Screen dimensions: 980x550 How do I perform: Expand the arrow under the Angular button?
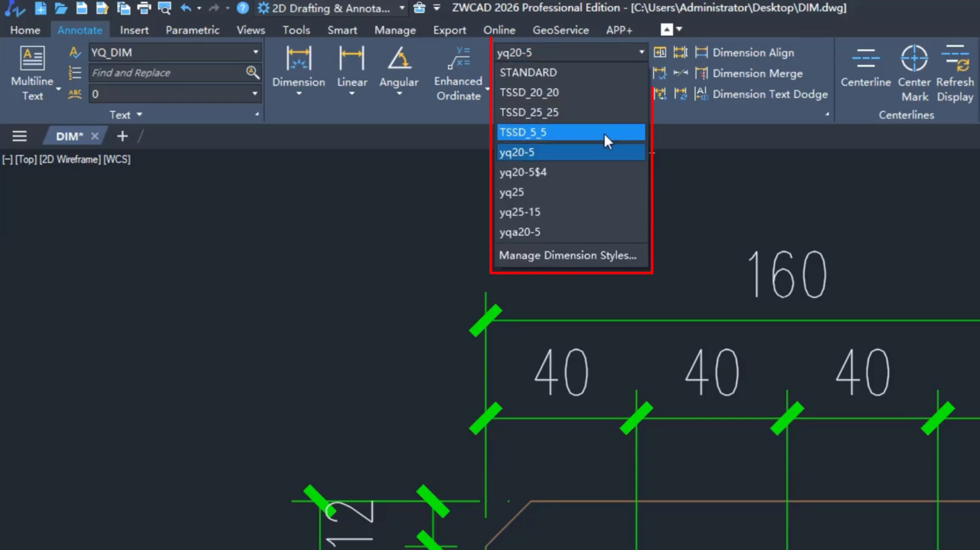tap(399, 94)
